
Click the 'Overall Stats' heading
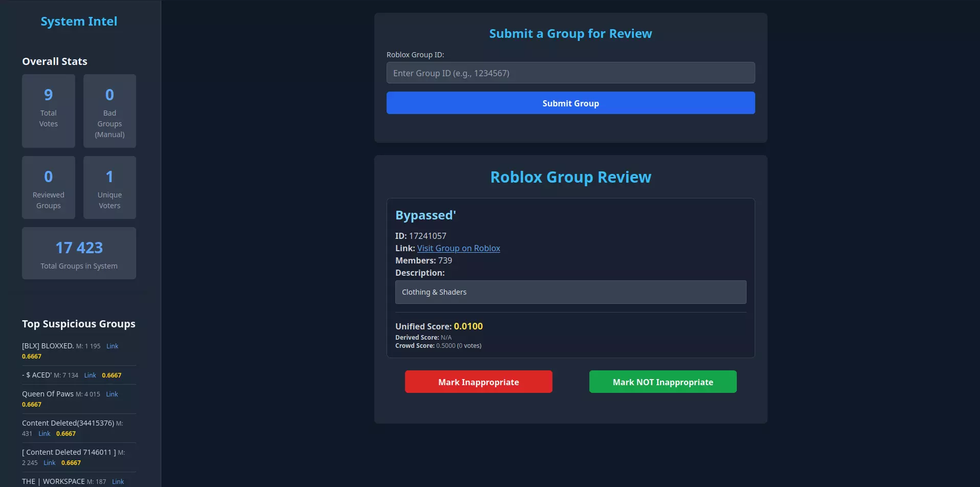click(55, 61)
